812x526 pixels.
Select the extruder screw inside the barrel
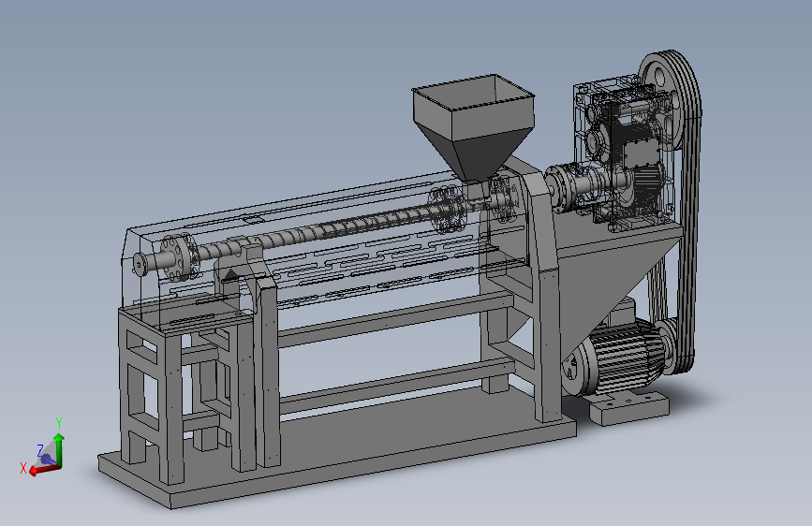click(332, 230)
